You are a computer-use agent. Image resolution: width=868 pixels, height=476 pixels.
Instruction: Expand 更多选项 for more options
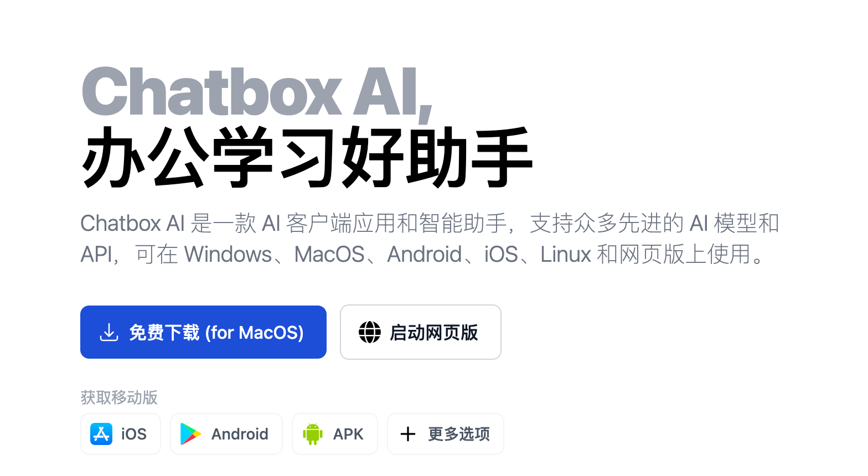tap(446, 434)
